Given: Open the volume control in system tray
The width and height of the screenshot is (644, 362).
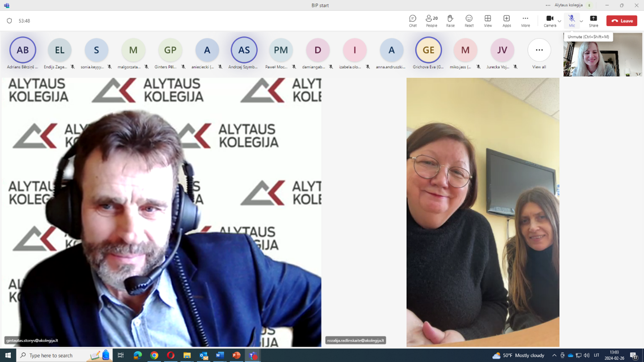Looking at the screenshot, I should tap(586, 355).
